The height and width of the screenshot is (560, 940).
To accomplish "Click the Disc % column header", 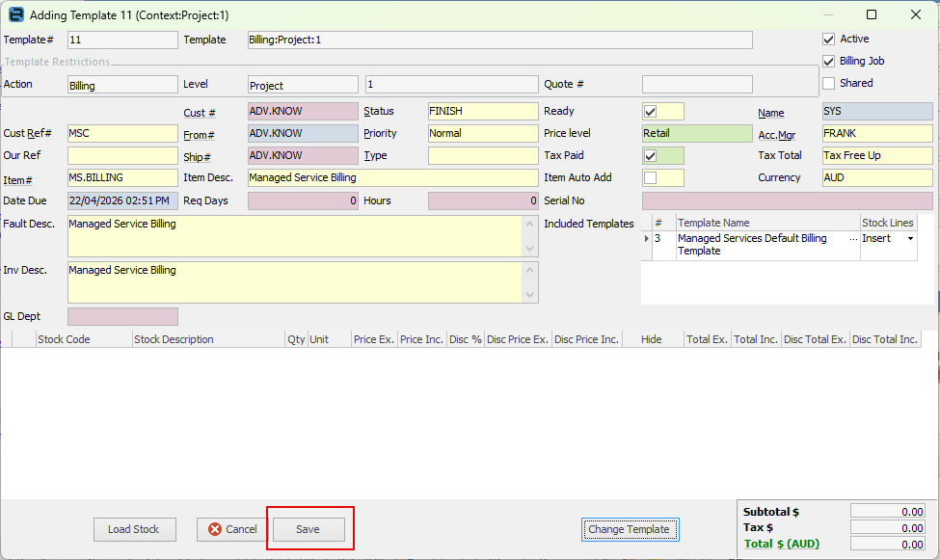I will click(x=466, y=339).
